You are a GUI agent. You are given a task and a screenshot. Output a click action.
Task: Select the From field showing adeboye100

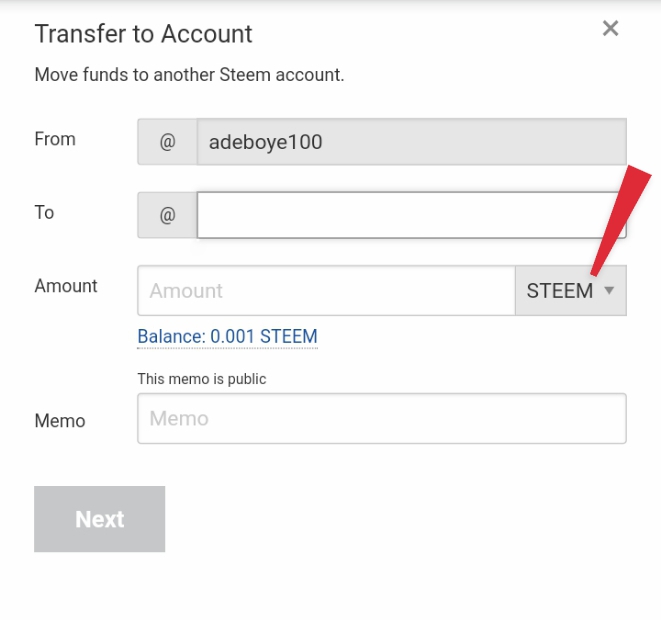pos(411,142)
